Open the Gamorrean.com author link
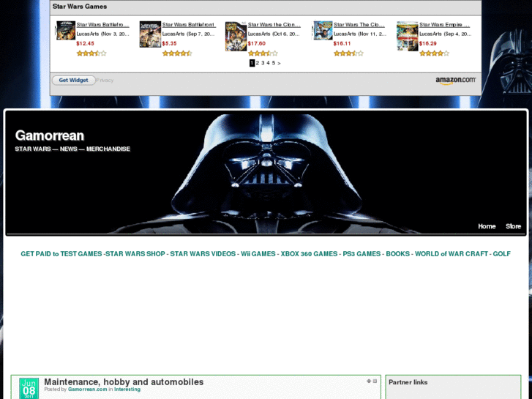The width and height of the screenshot is (532, 399). 88,389
